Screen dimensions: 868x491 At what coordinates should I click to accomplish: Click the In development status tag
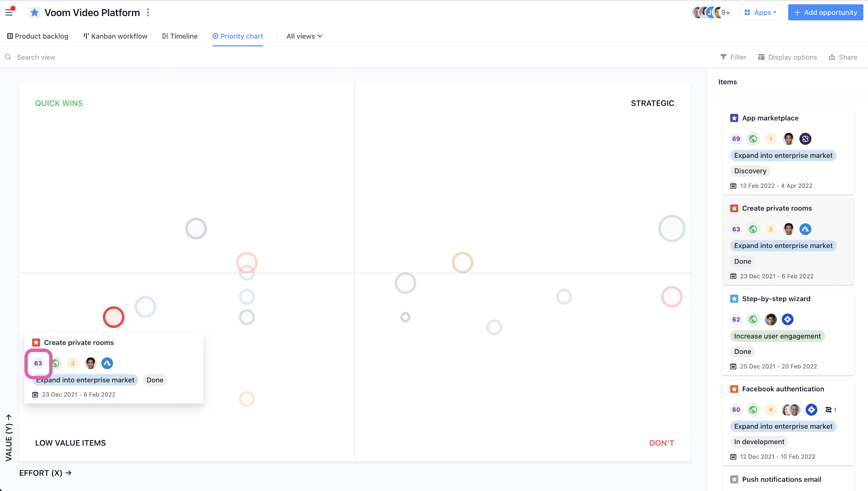coord(759,442)
